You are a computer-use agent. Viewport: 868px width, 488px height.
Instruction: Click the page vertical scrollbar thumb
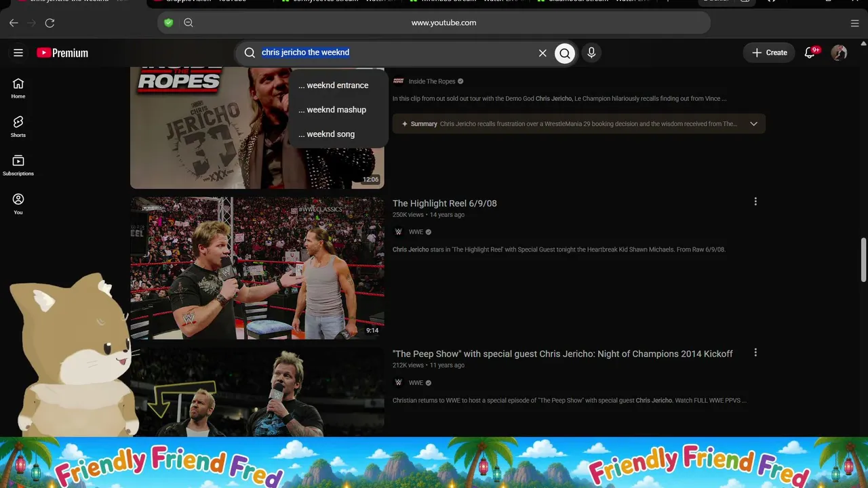[863, 260]
